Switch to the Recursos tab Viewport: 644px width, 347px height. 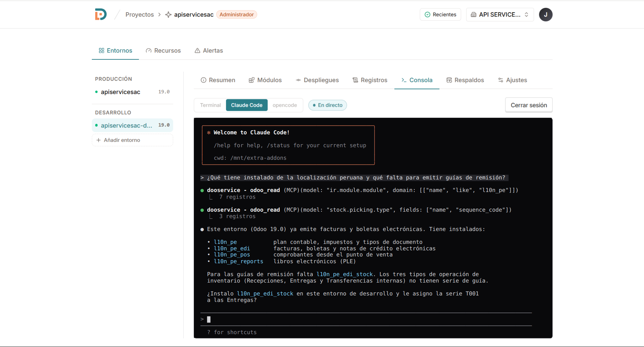163,51
